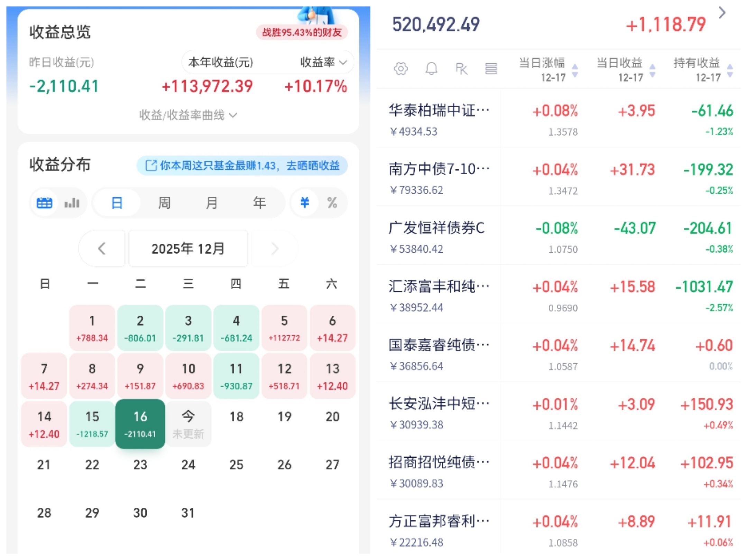Go to previous month arrow
This screenshot has height=560, width=747.
(x=102, y=249)
